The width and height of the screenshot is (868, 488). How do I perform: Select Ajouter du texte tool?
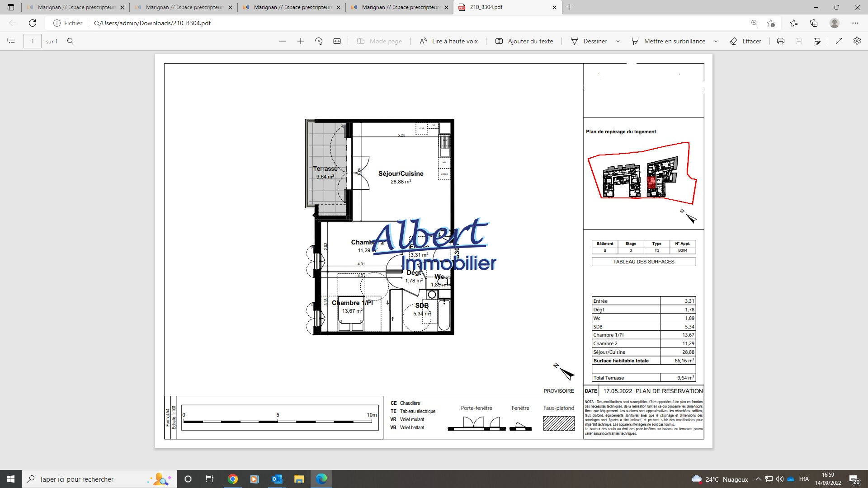524,41
